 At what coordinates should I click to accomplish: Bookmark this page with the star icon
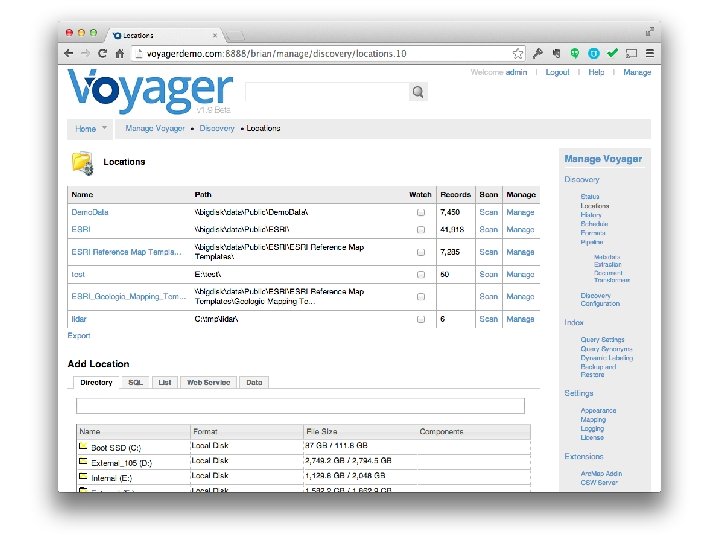tap(518, 53)
